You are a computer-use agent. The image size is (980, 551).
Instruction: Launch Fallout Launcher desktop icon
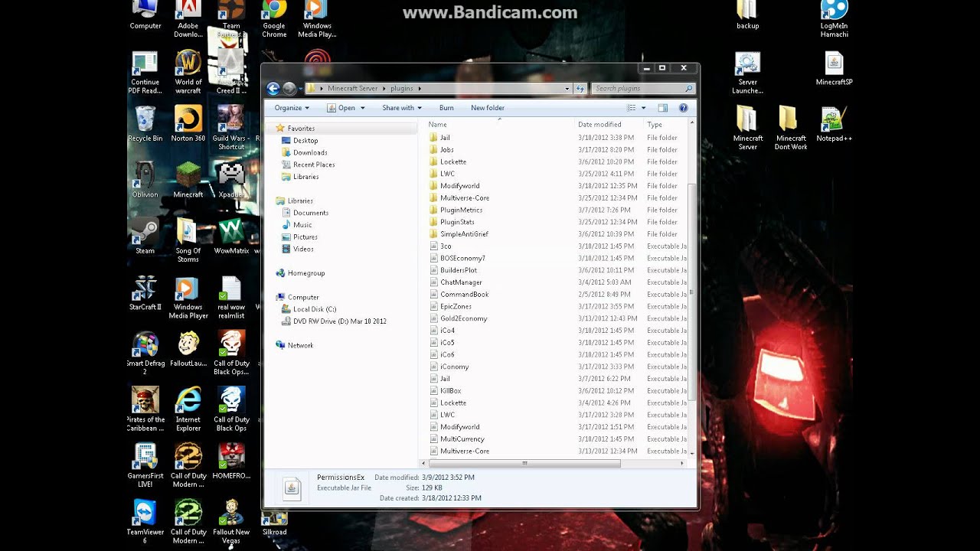[188, 349]
